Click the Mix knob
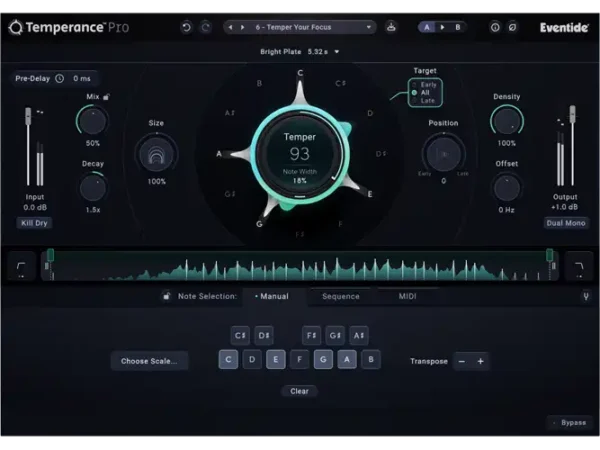The height and width of the screenshot is (450, 600). click(92, 121)
